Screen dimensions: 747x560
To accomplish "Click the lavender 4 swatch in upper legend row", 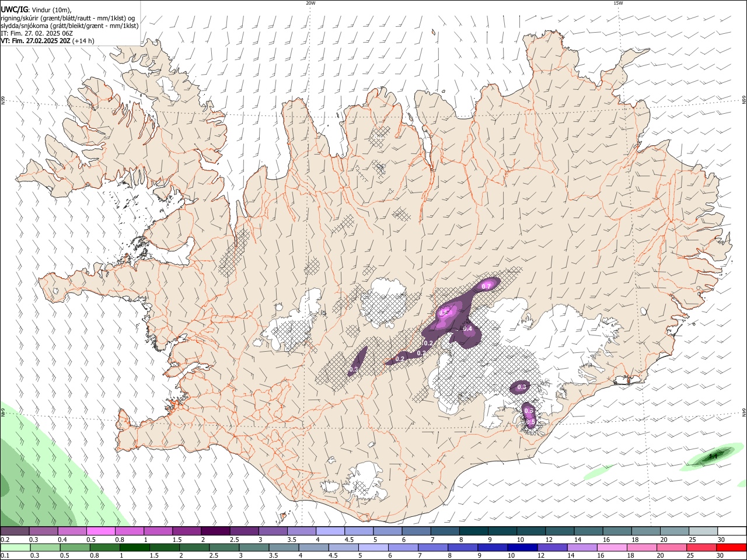I will [x=330, y=531].
